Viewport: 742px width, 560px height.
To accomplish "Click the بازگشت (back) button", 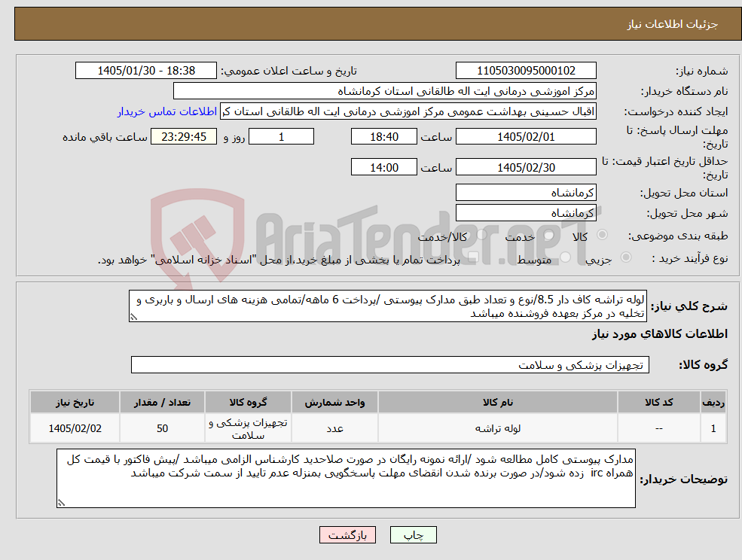I will pos(347,535).
